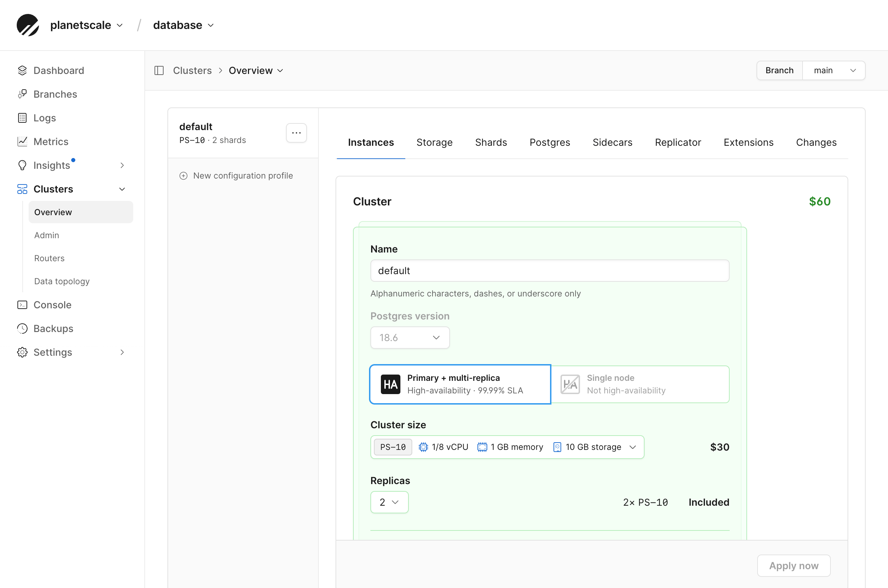Open the Routers sidebar item
The image size is (888, 588).
[49, 258]
